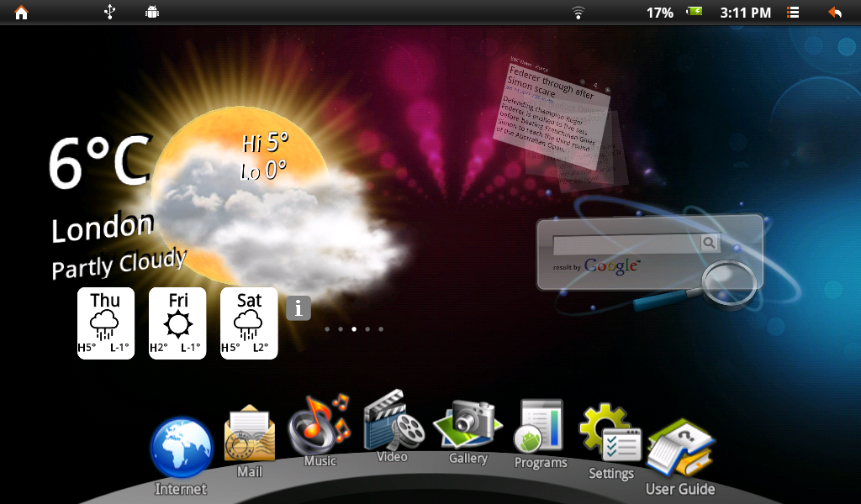Select Thursday's forecast tile
Screen dimensions: 861x504
105,323
